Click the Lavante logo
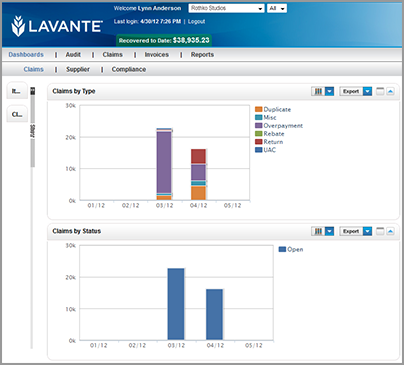Image resolution: width=404 pixels, height=365 pixels. click(x=57, y=26)
